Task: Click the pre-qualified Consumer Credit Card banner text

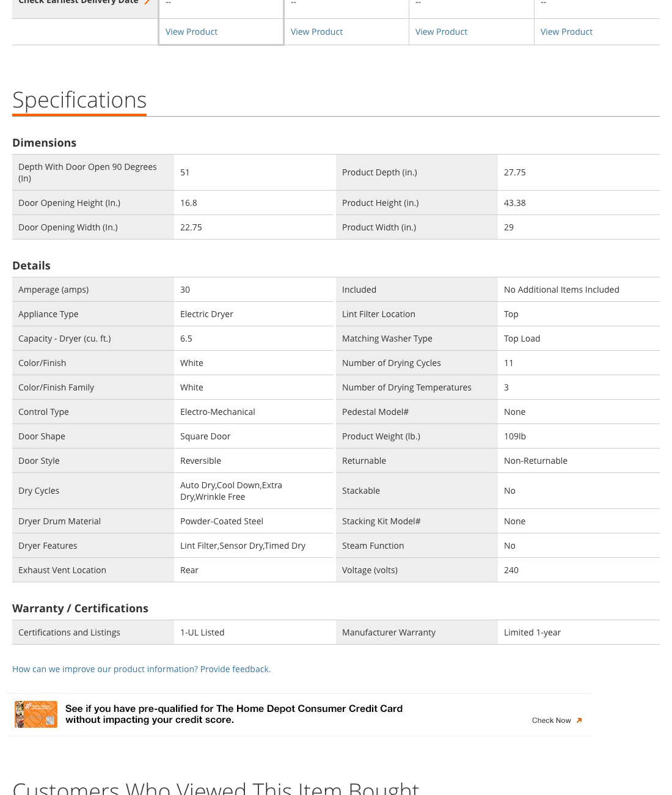Action: (234, 714)
